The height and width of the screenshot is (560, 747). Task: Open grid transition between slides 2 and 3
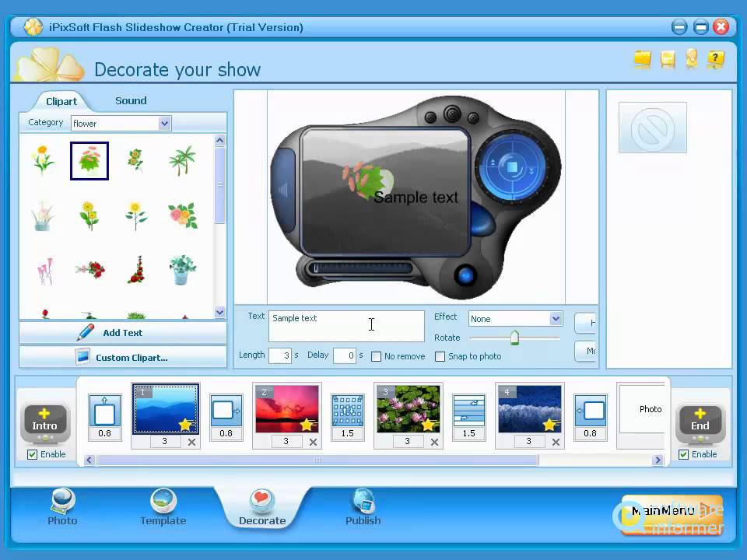pyautogui.click(x=347, y=411)
